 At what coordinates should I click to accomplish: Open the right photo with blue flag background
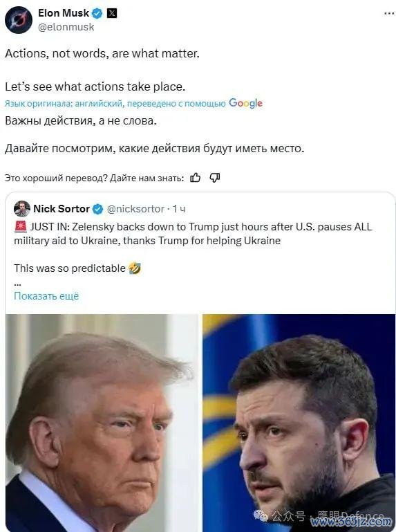tap(299, 423)
